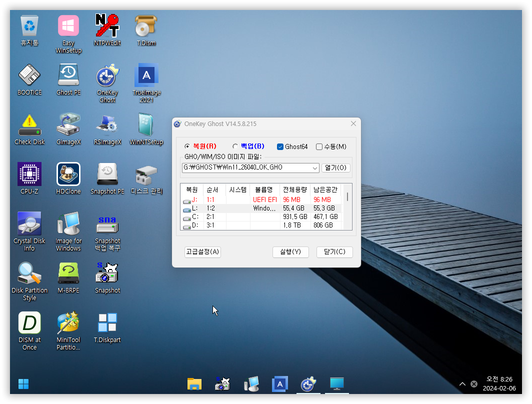
Task: Open the Windows Start button
Action: click(23, 384)
